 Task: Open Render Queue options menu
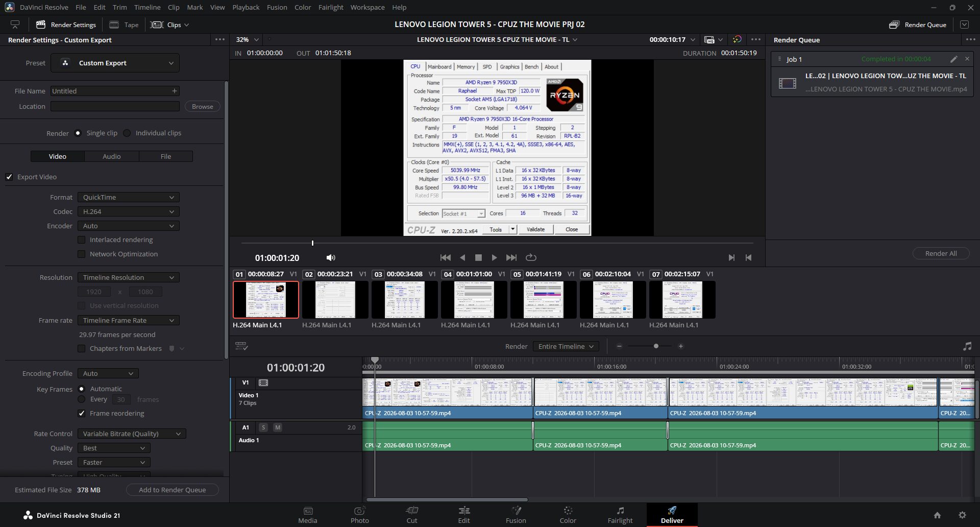pos(970,40)
